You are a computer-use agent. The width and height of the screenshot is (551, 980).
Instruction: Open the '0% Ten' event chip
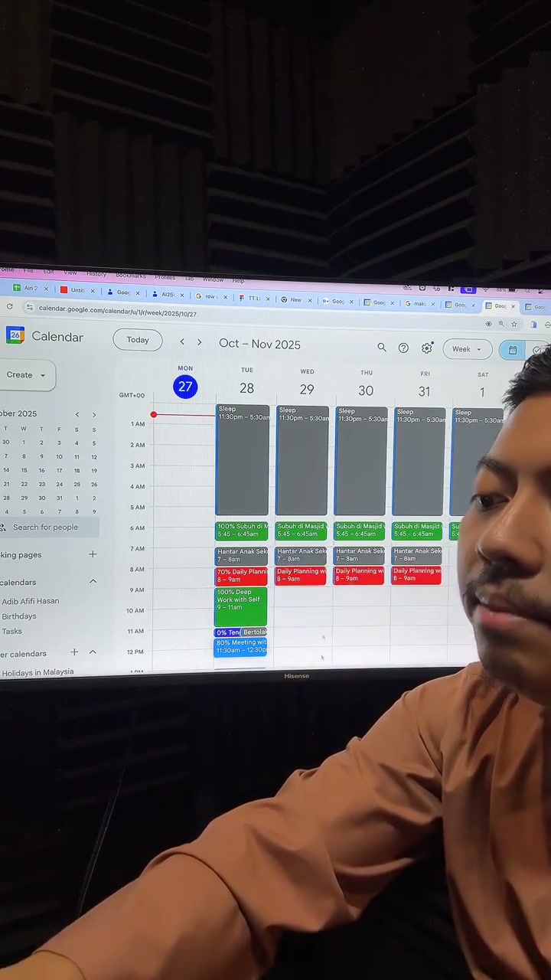pos(228,632)
